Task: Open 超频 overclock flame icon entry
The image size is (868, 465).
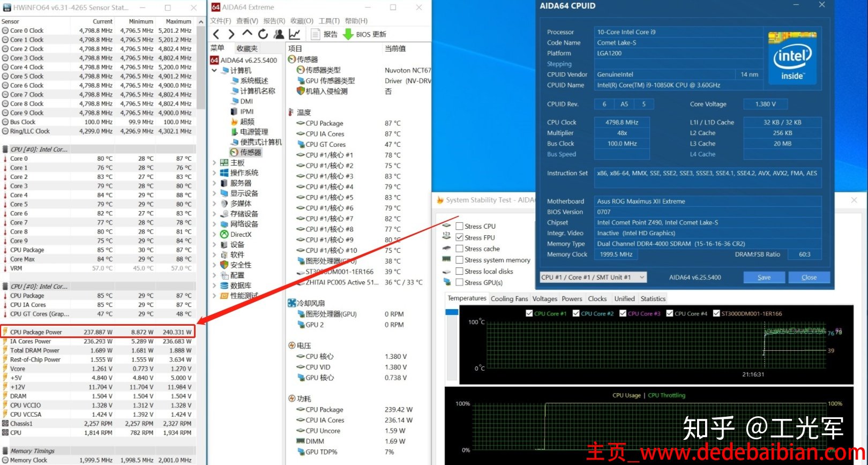Action: [234, 122]
